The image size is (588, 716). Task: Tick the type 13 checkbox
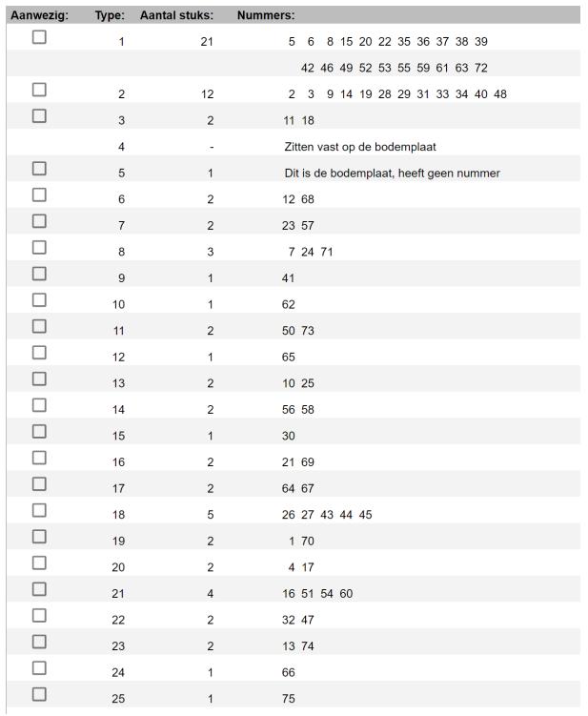click(39, 378)
